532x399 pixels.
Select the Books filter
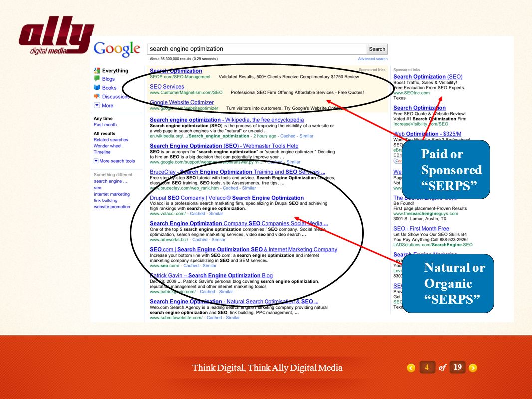[x=109, y=87]
